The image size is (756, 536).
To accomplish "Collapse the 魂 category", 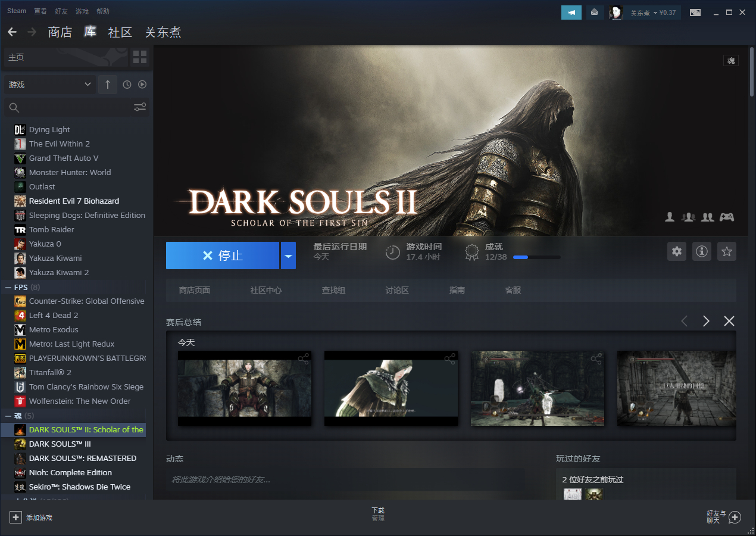I will (x=8, y=416).
